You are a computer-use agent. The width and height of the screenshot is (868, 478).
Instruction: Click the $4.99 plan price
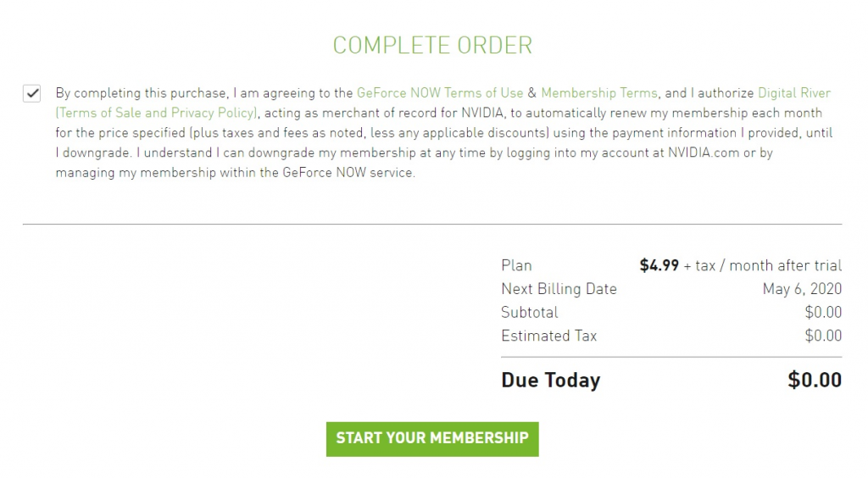click(x=659, y=265)
